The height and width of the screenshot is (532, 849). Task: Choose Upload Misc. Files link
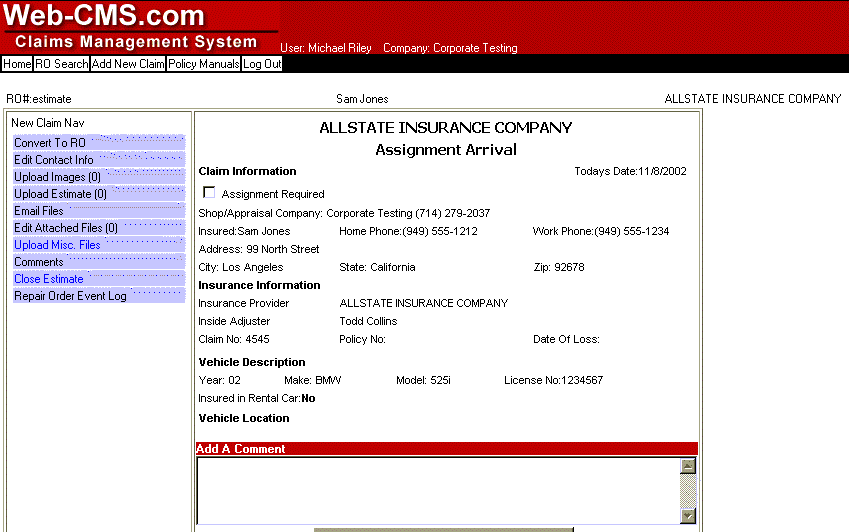(57, 245)
